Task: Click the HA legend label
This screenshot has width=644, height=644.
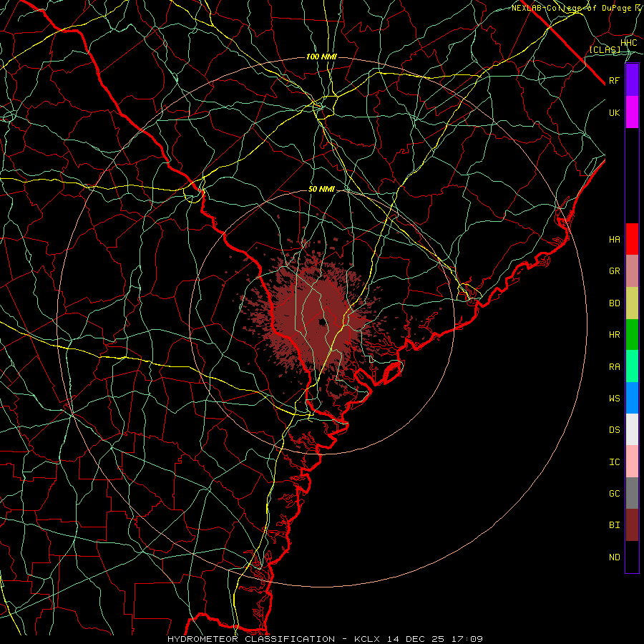Action: click(614, 240)
